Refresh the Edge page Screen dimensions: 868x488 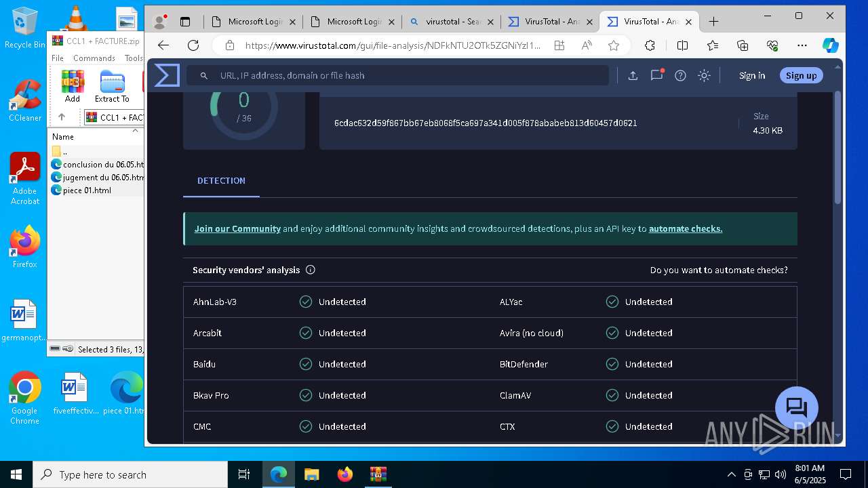click(x=193, y=45)
